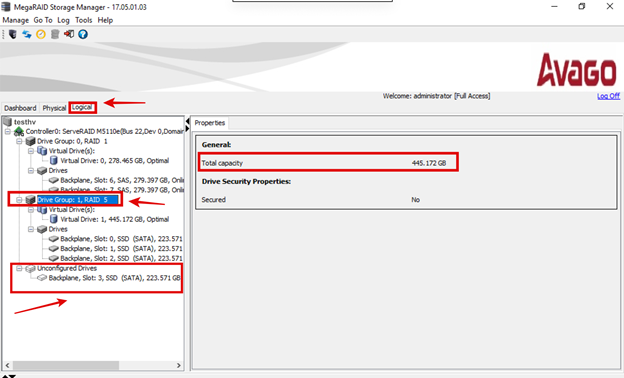The width and height of the screenshot is (624, 378).
Task: Select the Logical tab
Action: (x=82, y=107)
